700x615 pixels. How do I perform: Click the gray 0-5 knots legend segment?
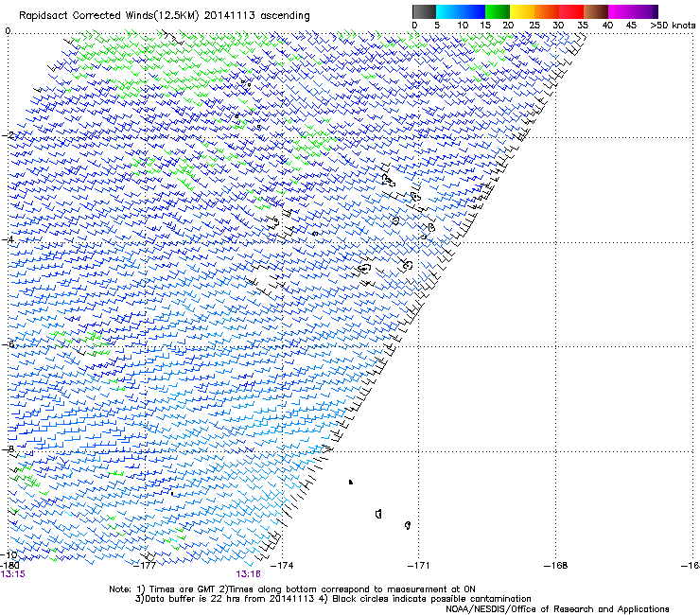click(x=424, y=11)
